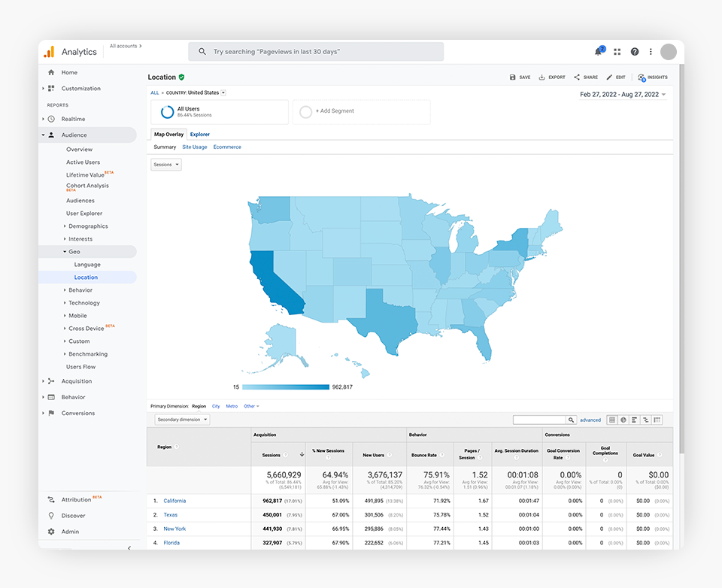
Task: Click the Add Segment circle
Action: pos(305,111)
